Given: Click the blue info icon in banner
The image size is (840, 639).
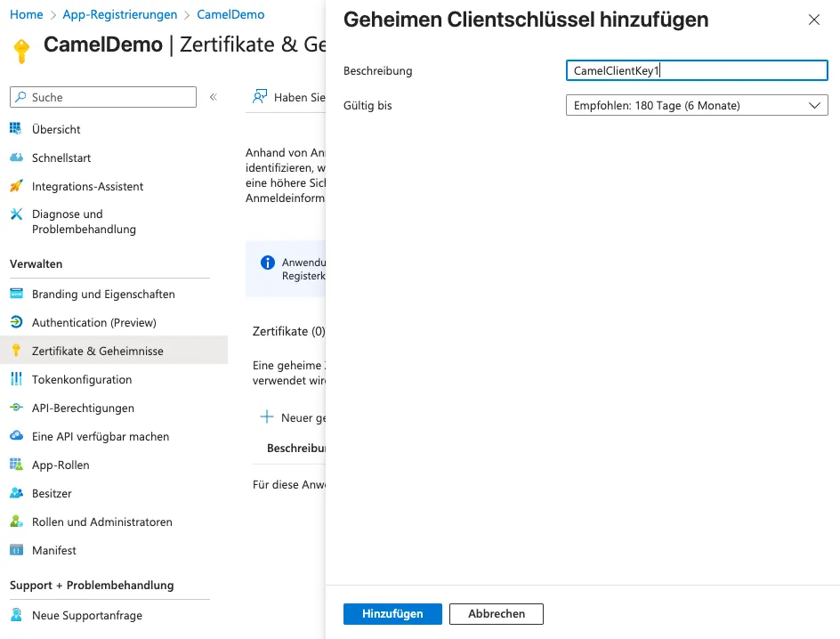Looking at the screenshot, I should click(267, 263).
